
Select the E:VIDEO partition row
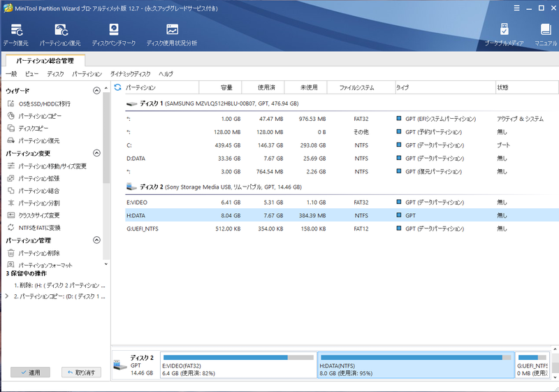coord(342,202)
